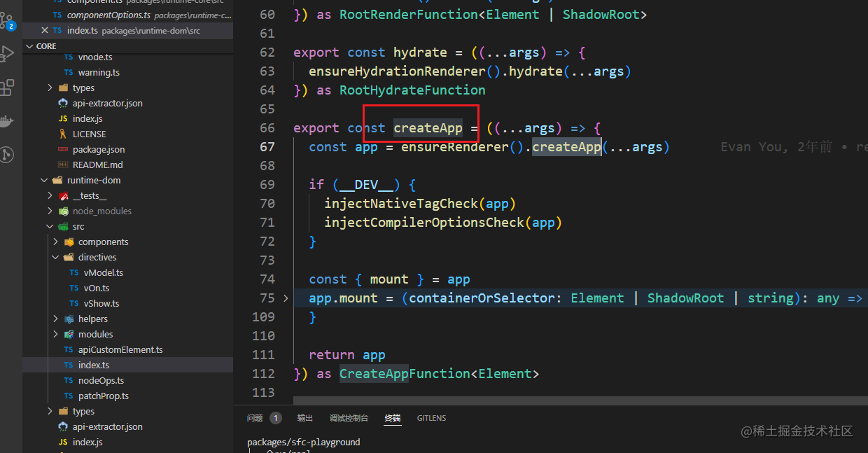868x453 pixels.
Task: Collapse the runtime-dom folder
Action: (x=45, y=181)
